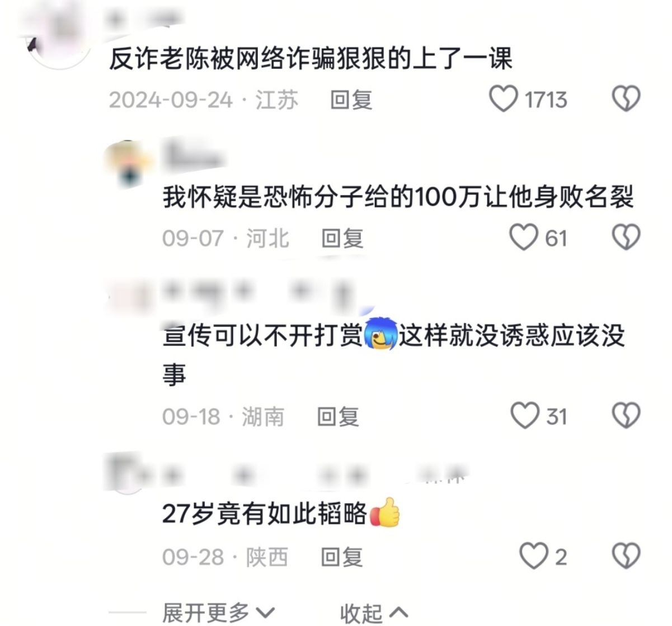Select the comment text 反诈老陈被网络诈骗
672x626 pixels.
coord(221,59)
